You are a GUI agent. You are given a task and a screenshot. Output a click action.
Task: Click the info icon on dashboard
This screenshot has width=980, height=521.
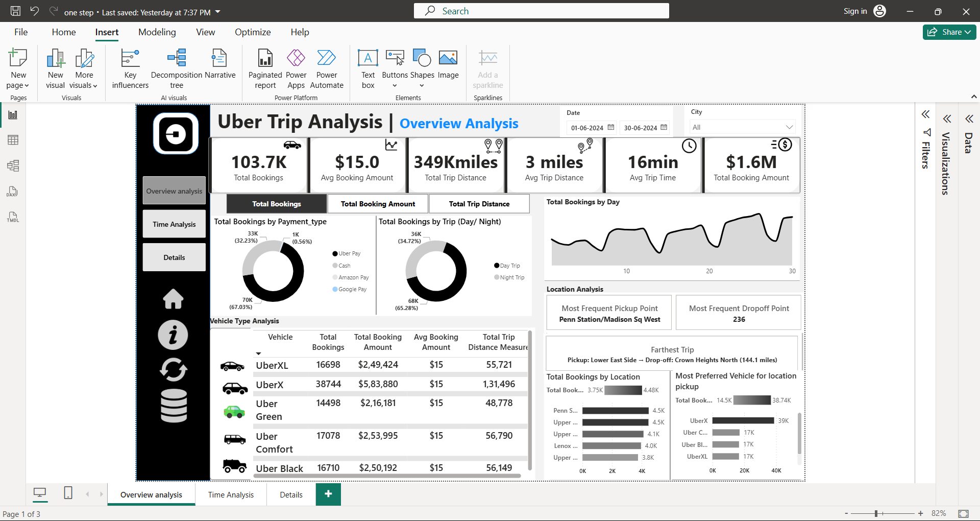(173, 335)
